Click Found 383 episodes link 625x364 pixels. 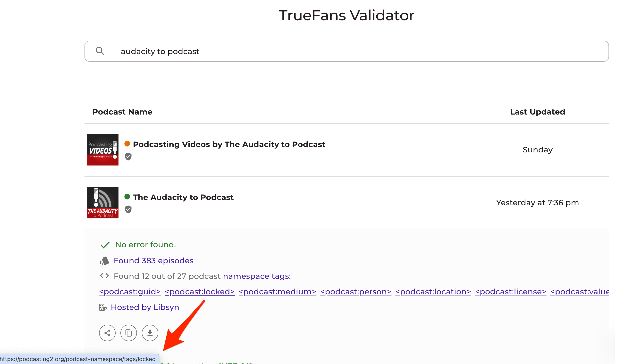[153, 261]
